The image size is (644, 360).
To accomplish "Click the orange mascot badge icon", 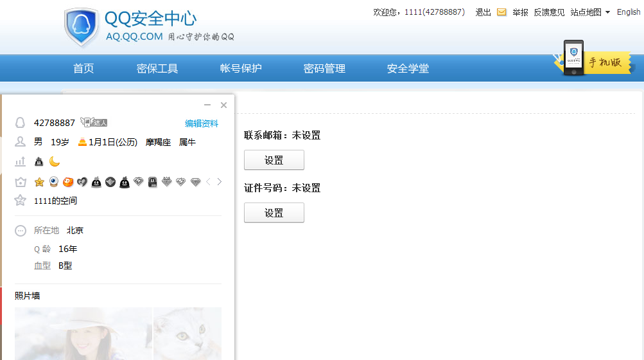I will [x=68, y=182].
